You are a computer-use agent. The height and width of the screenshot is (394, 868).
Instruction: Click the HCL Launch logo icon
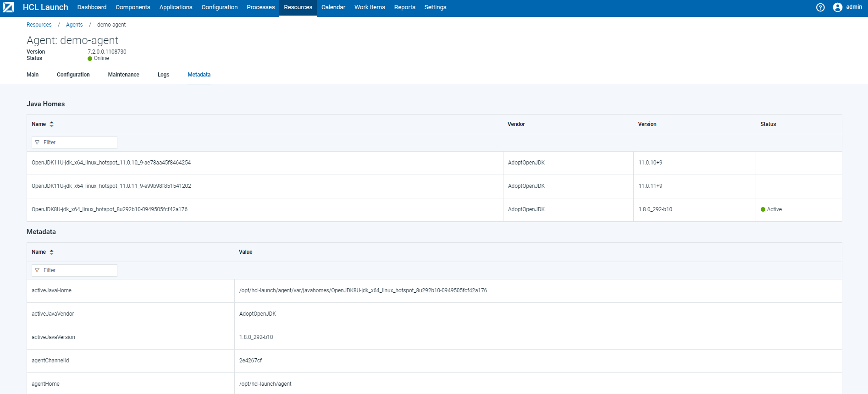pyautogui.click(x=9, y=7)
